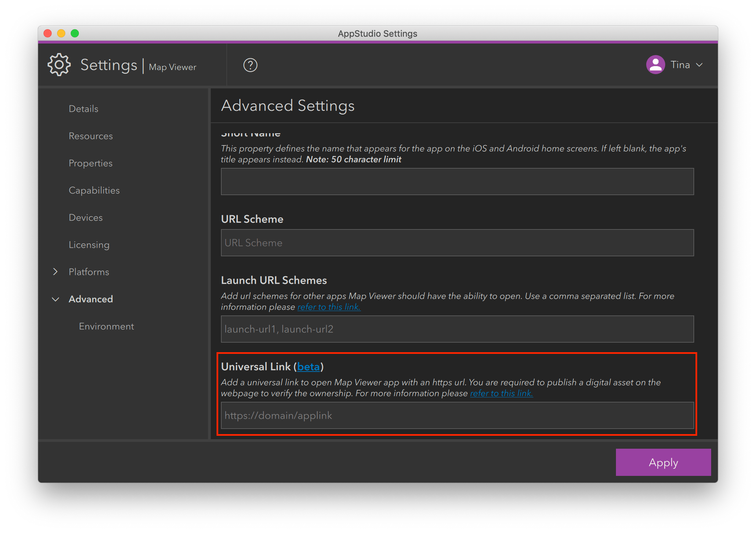Image resolution: width=756 pixels, height=533 pixels.
Task: Select Advanced in the sidebar
Action: 91,299
